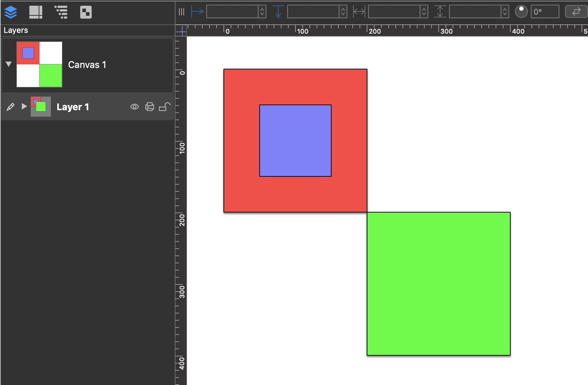This screenshot has height=385, width=588.
Task: Click the 200 mark on vertical ruler
Action: (x=182, y=220)
